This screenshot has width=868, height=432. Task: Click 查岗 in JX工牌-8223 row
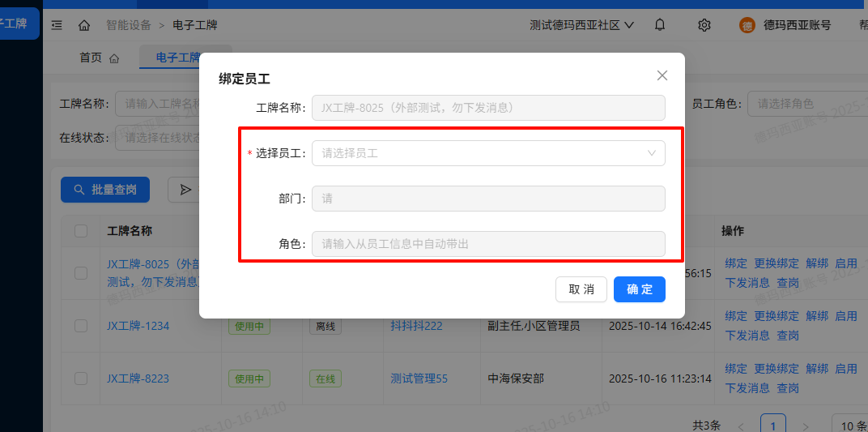click(x=788, y=387)
